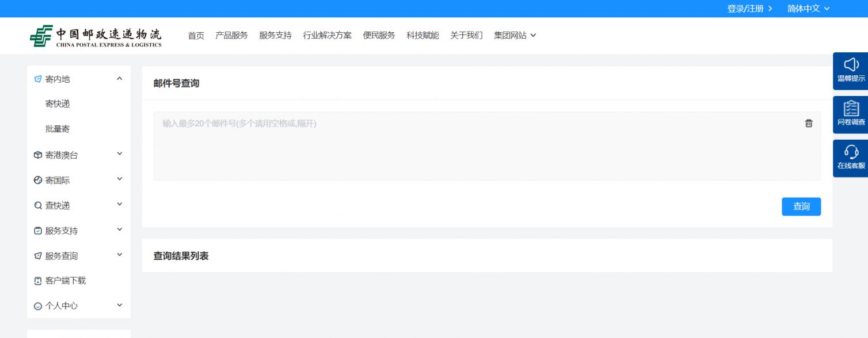Open the 温馨提示 speaker icon panel

[x=851, y=71]
